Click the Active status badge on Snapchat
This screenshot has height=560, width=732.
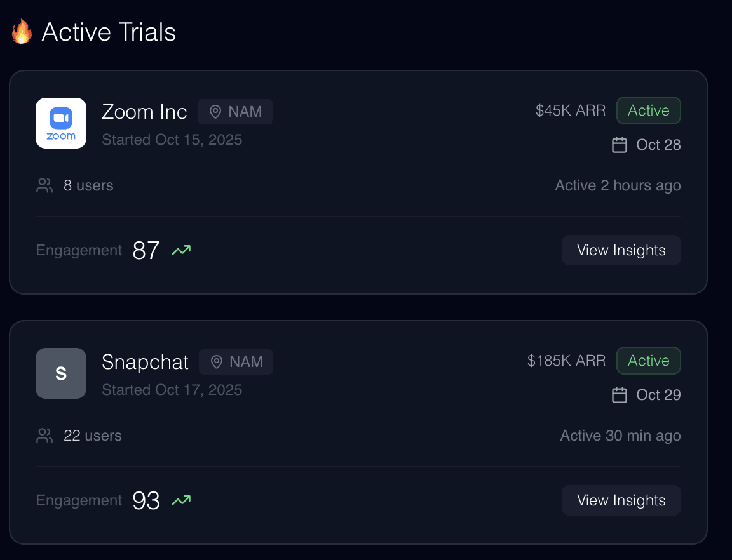pyautogui.click(x=648, y=361)
